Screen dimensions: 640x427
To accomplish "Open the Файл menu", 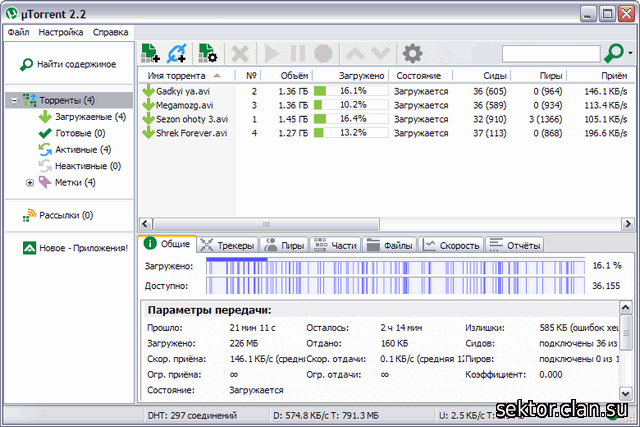I will pos(18,32).
